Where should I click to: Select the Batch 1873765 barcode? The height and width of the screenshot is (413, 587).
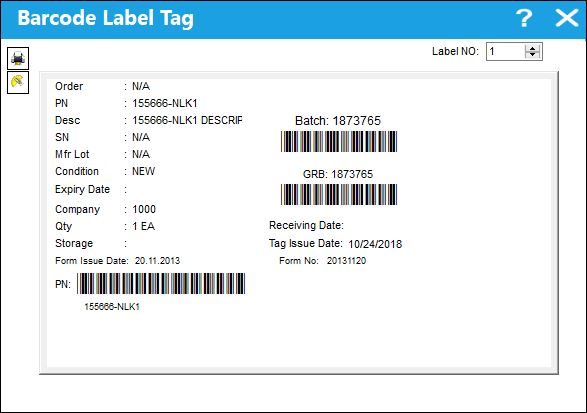[339, 142]
